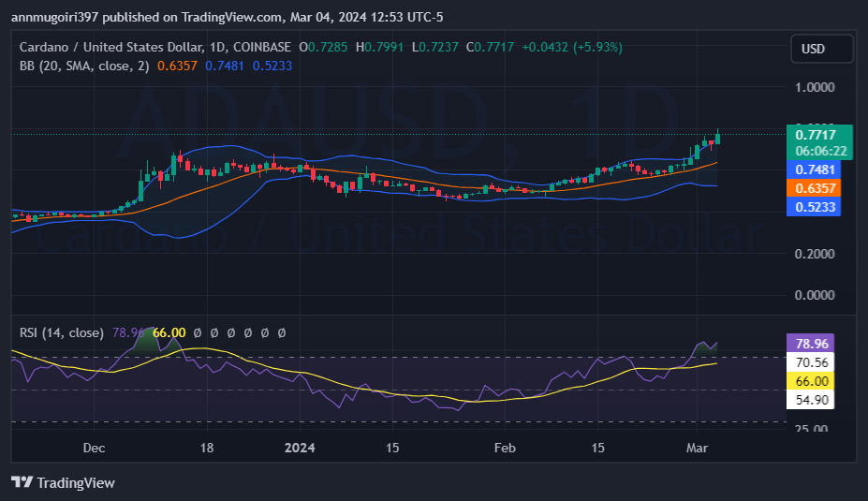868x501 pixels.
Task: Click the Cardano / United States Dollar title
Action: (x=111, y=47)
